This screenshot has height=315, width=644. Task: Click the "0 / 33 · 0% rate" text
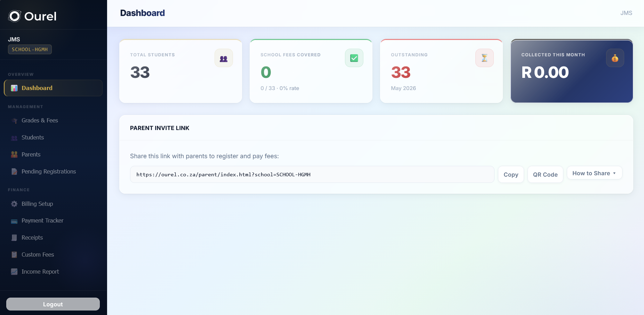tap(280, 88)
